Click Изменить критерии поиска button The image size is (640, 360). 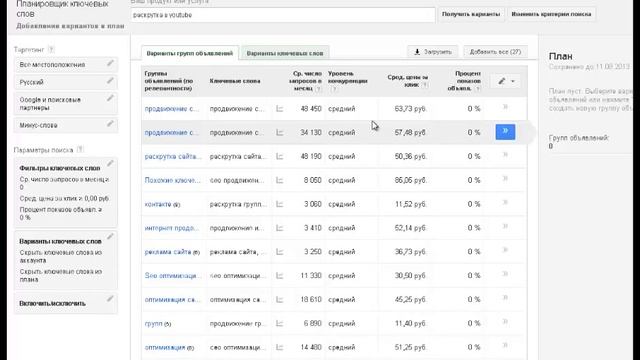click(551, 14)
